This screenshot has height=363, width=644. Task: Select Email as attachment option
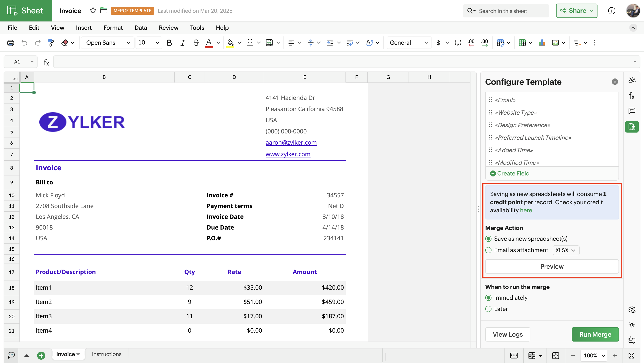488,250
